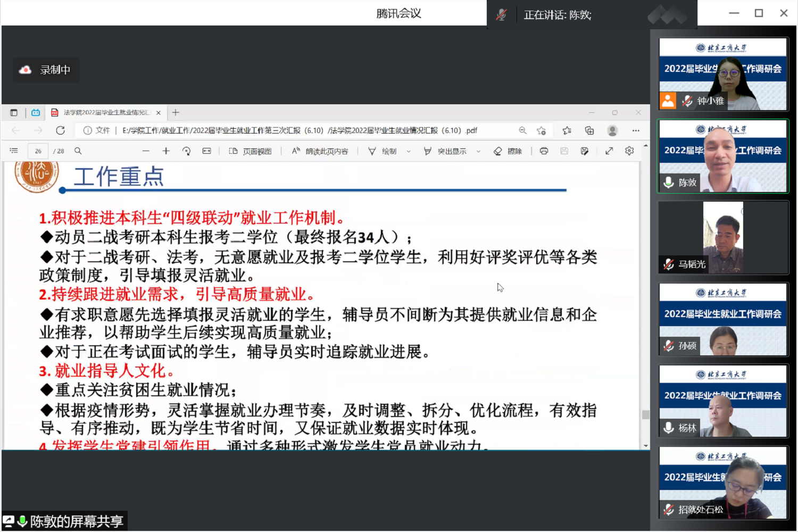
Task: Toggle the muted microphone icon in meeting bar
Action: coord(501,15)
